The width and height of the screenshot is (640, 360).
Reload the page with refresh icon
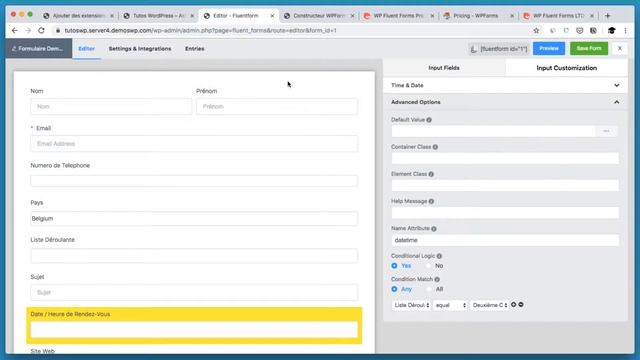[41, 31]
